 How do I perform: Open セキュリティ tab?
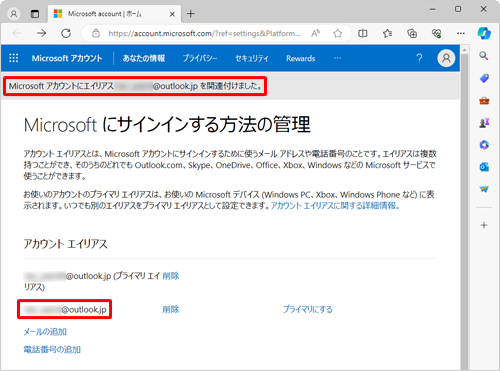252,58
